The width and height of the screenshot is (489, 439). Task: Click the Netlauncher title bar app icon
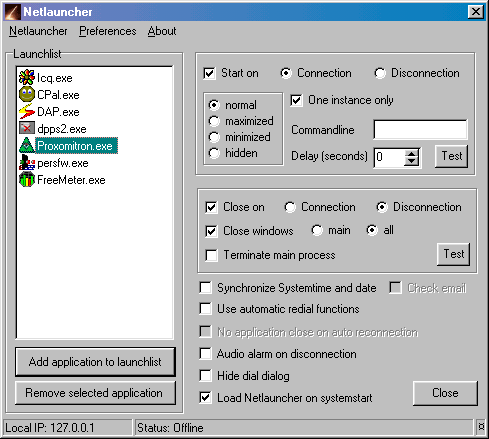(x=13, y=12)
